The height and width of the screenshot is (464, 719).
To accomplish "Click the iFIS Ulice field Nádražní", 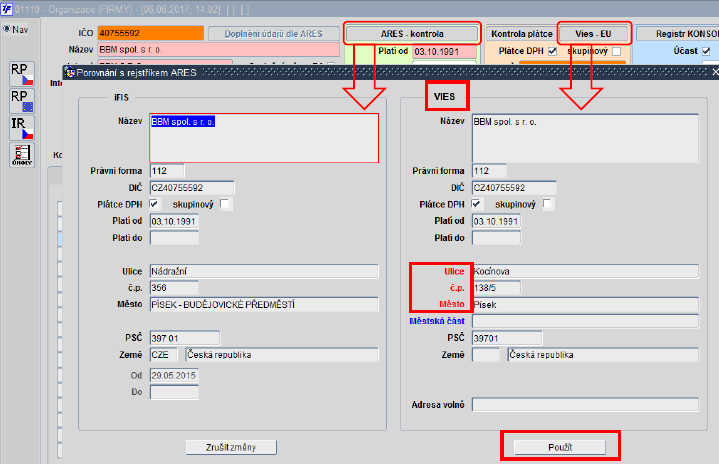I will tap(264, 271).
